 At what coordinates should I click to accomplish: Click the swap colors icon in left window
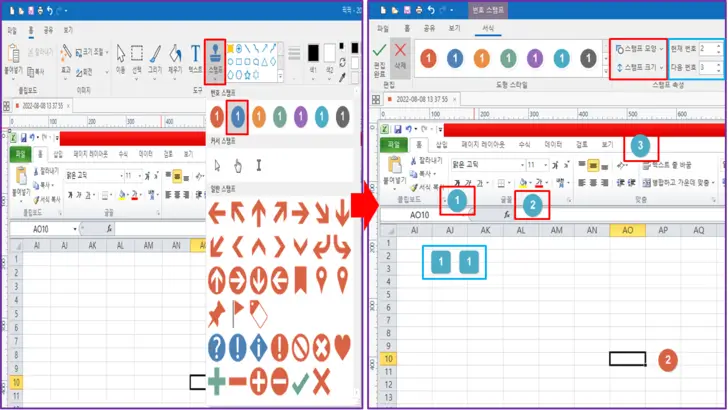coord(342,62)
